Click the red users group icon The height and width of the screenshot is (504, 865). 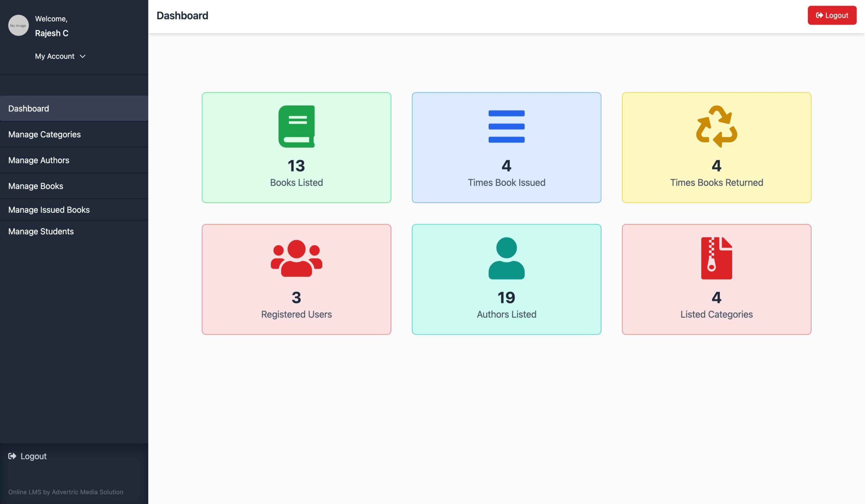pos(296,258)
